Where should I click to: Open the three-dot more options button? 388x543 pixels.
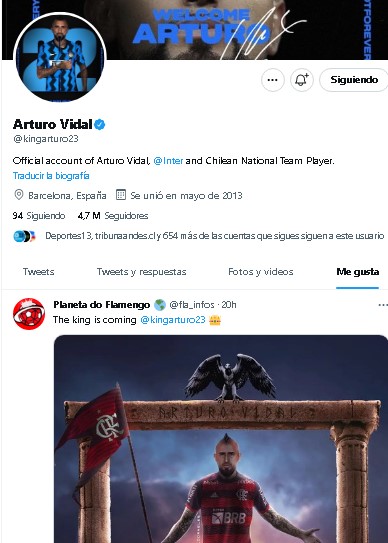273,80
